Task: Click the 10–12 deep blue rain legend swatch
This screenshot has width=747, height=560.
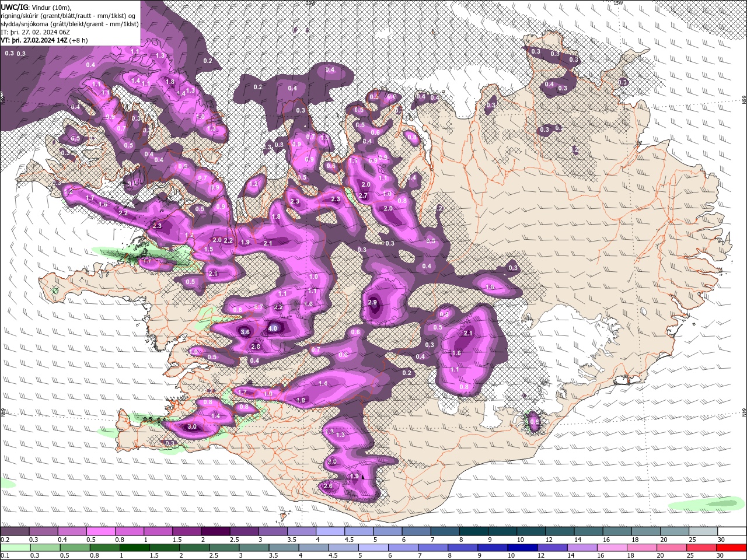Action: pos(523,548)
